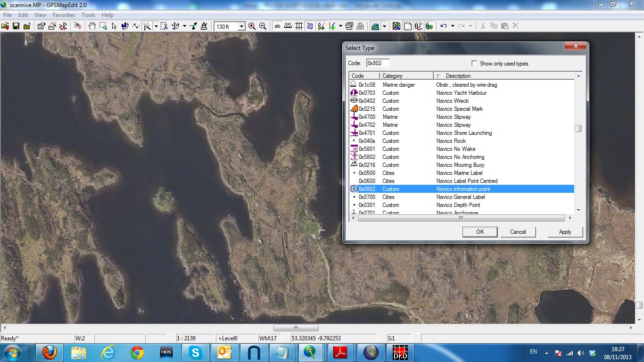
Task: Click the globe web maps icon
Action: (375, 26)
